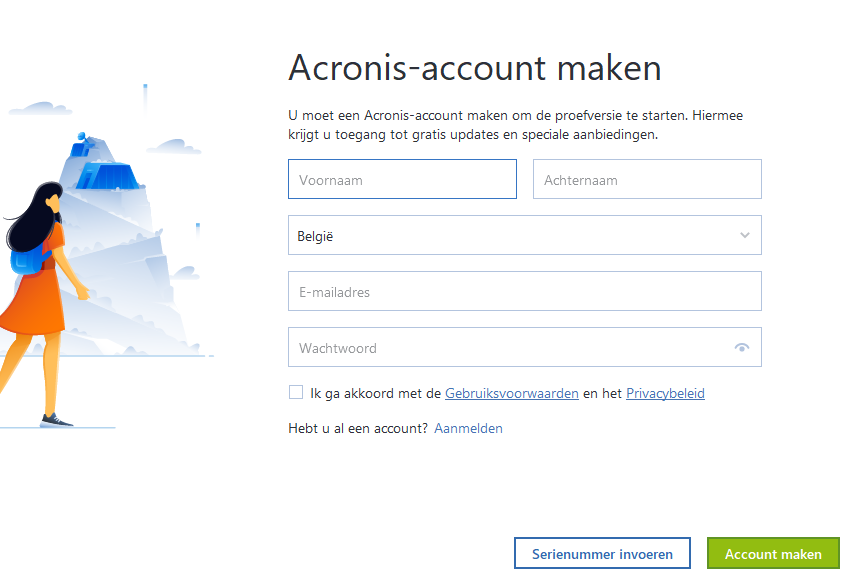Select the E-mailadres text field
Image resolution: width=853 pixels, height=581 pixels.
coord(524,292)
